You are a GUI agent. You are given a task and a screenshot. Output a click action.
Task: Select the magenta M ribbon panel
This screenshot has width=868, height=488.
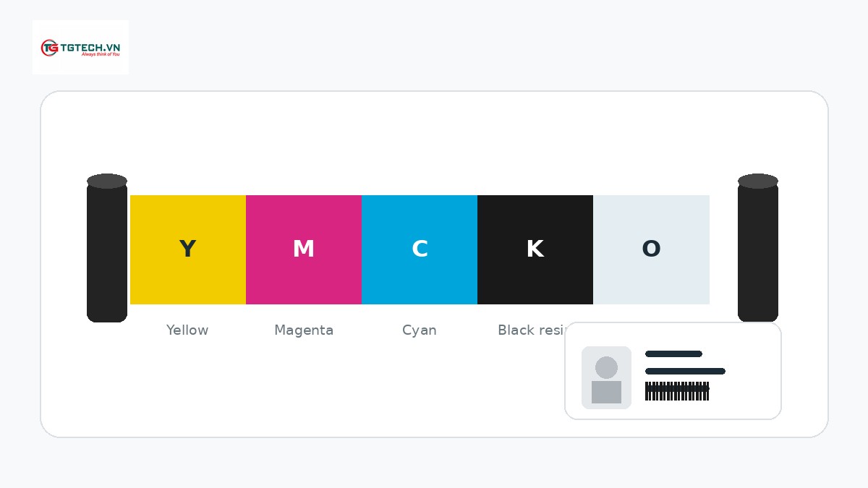pos(304,249)
